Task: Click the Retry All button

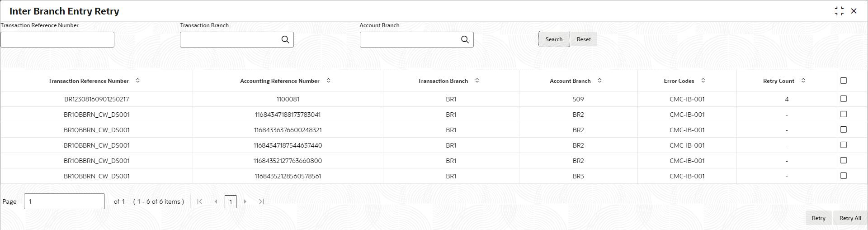Action: coord(850,218)
